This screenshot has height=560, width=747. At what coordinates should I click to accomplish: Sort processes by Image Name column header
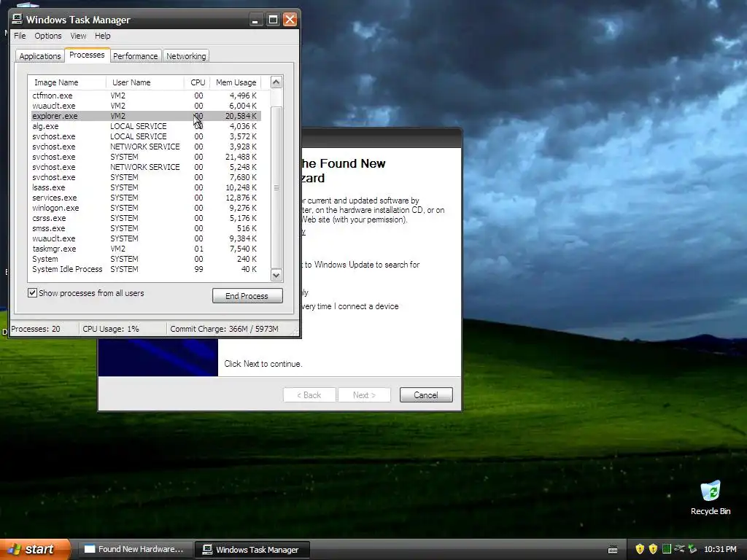[x=66, y=82]
